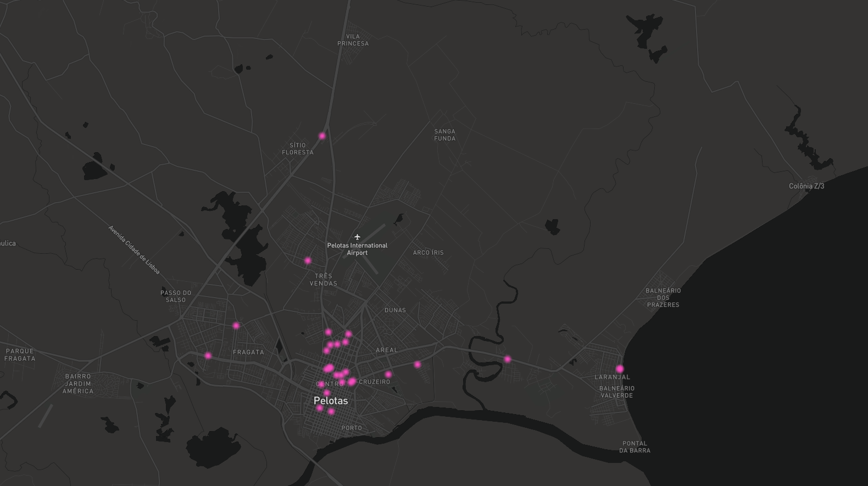
Task: Click the Areal neighborhood label
Action: (387, 350)
